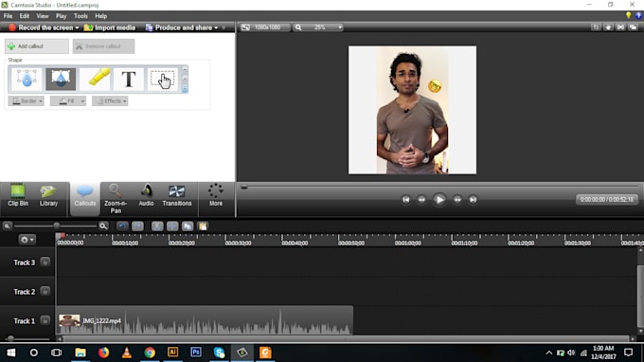This screenshot has width=644, height=362.
Task: Switch to the Library tab
Action: pos(48,196)
